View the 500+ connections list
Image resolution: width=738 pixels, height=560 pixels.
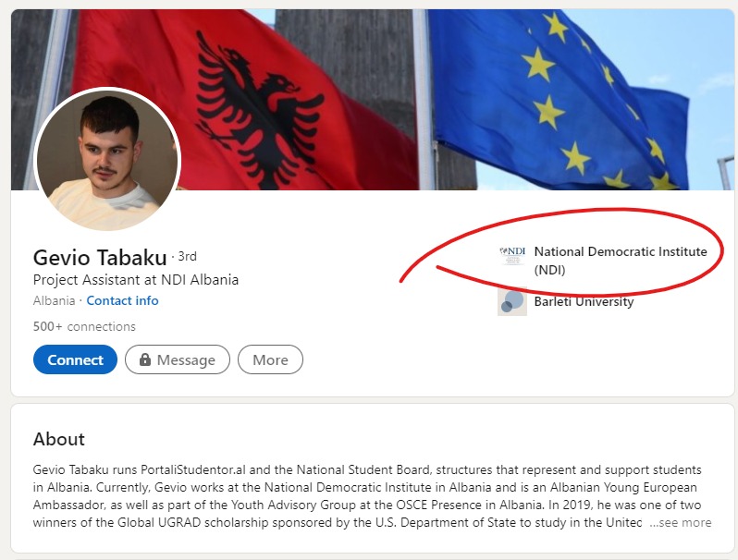(84, 326)
